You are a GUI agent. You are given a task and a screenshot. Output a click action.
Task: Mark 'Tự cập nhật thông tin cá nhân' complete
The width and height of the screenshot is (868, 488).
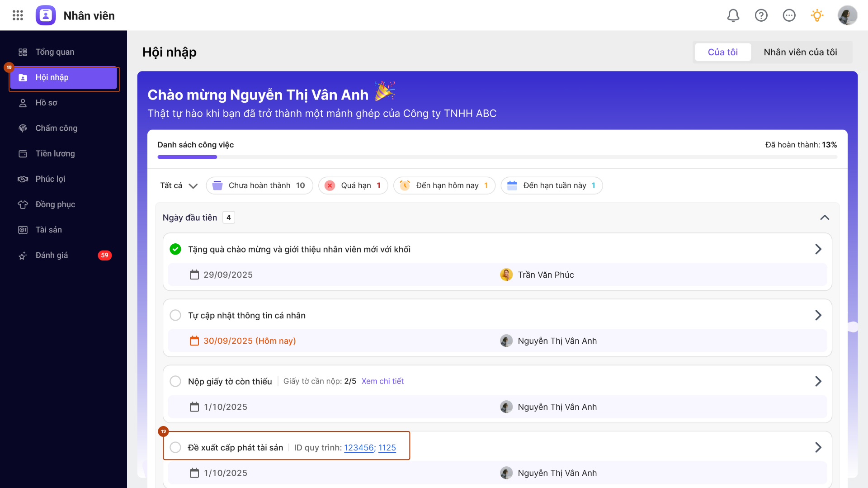click(x=175, y=315)
